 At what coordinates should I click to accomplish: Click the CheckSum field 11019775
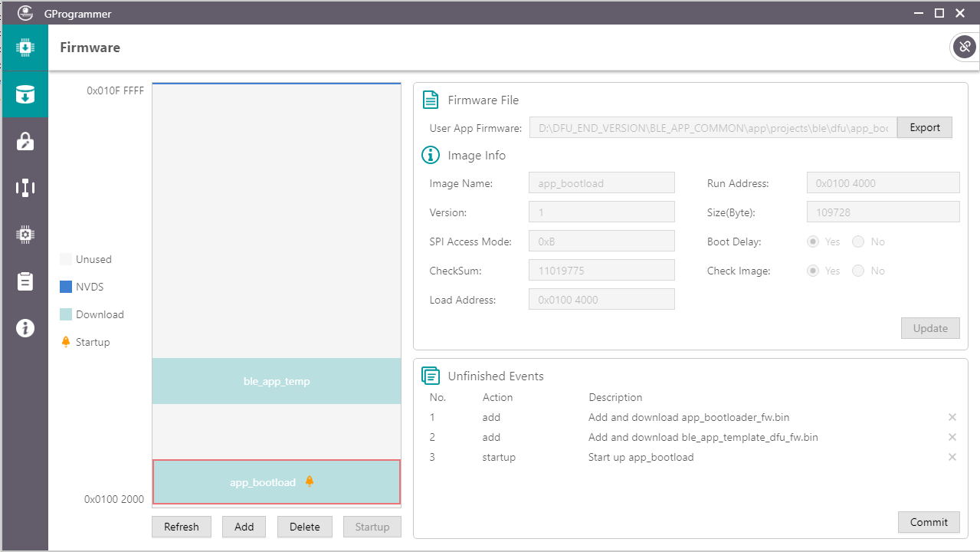tap(601, 271)
